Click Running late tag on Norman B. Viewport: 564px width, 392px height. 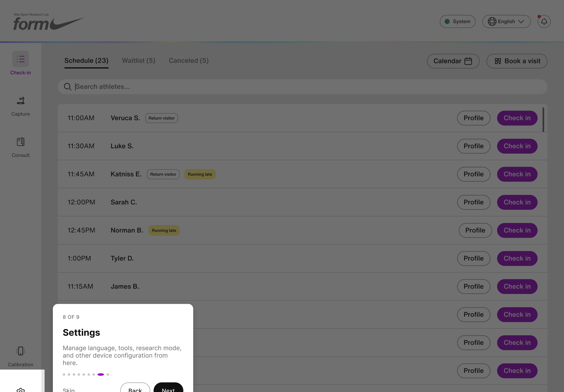pyautogui.click(x=164, y=230)
